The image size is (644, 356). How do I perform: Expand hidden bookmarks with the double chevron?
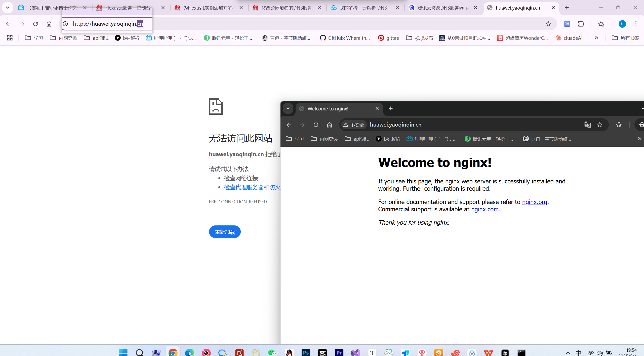point(596,38)
